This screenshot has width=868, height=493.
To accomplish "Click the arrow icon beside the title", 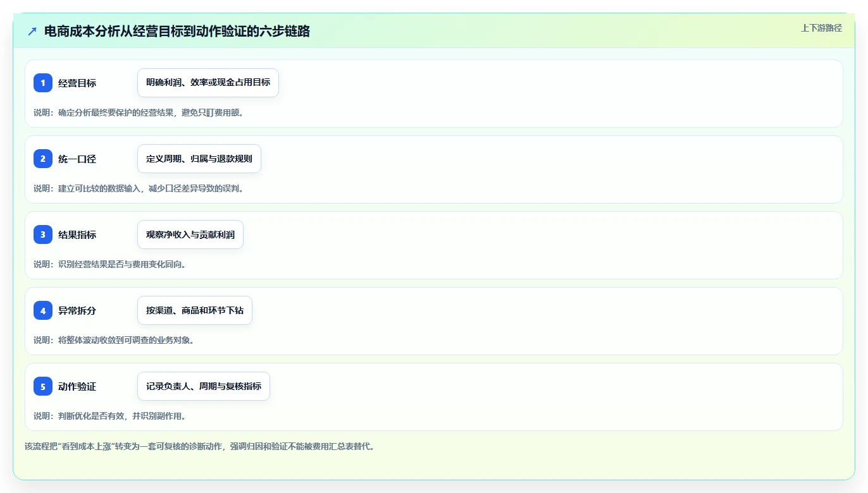I will [x=32, y=31].
